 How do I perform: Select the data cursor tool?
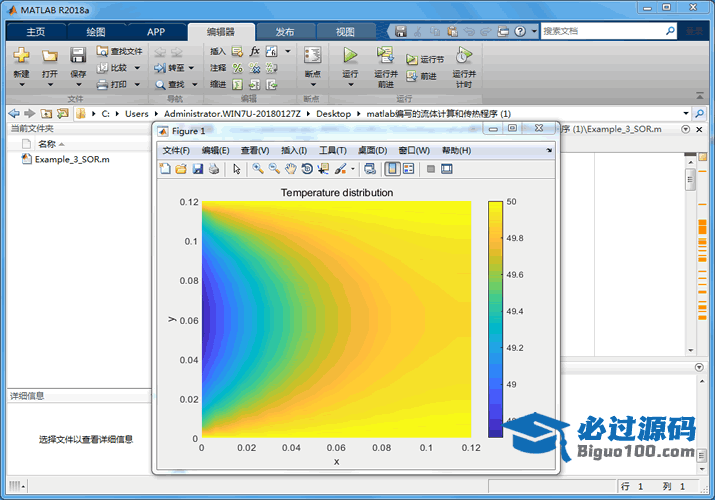click(323, 169)
